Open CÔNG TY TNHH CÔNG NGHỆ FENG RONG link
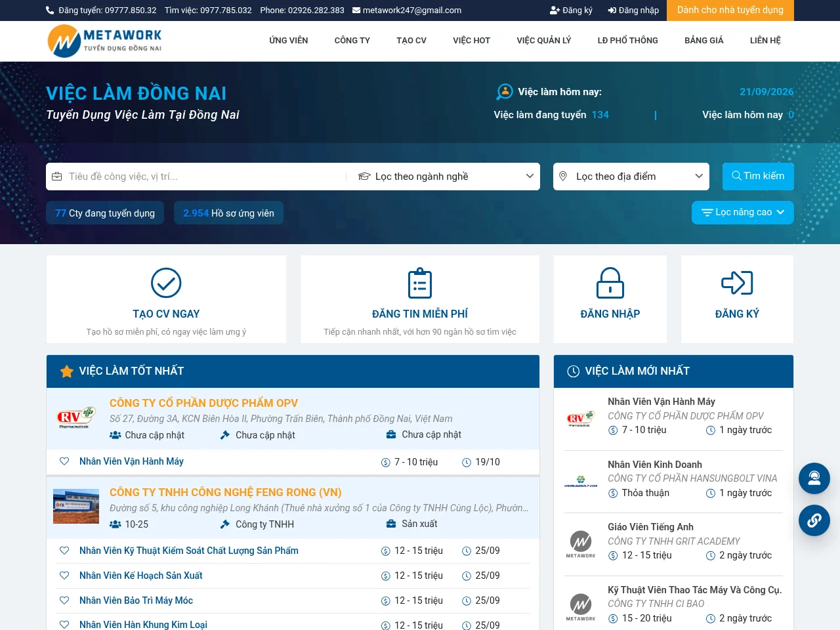Viewport: 840px width, 630px height. (x=225, y=492)
